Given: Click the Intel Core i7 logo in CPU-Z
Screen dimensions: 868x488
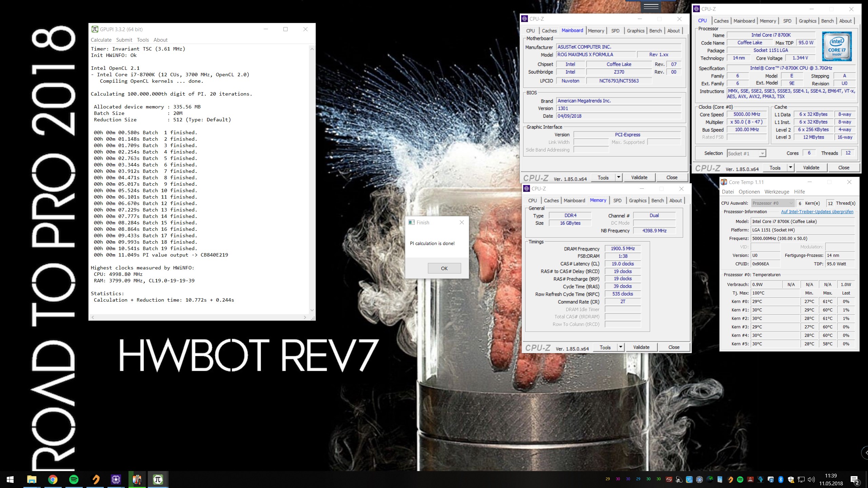Looking at the screenshot, I should coord(837,46).
